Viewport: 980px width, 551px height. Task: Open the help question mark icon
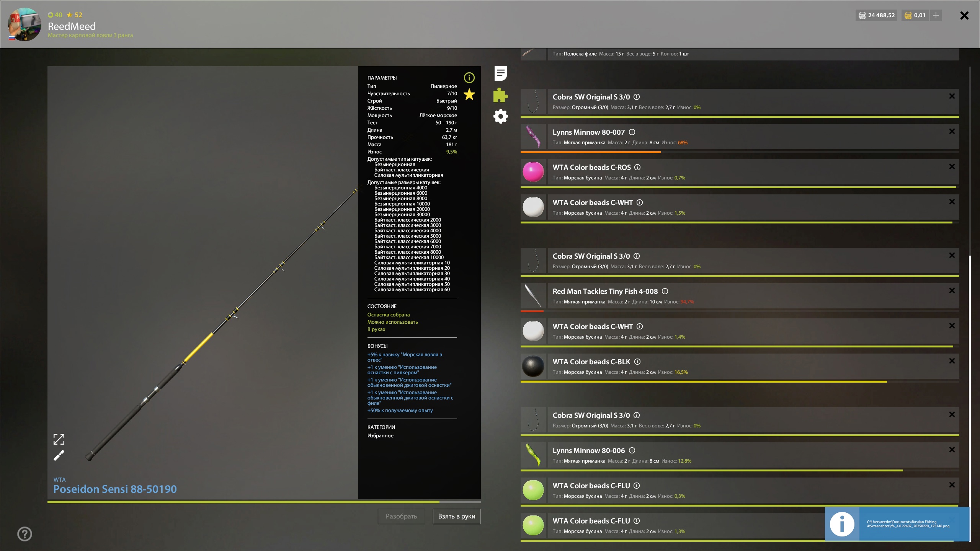(x=25, y=534)
